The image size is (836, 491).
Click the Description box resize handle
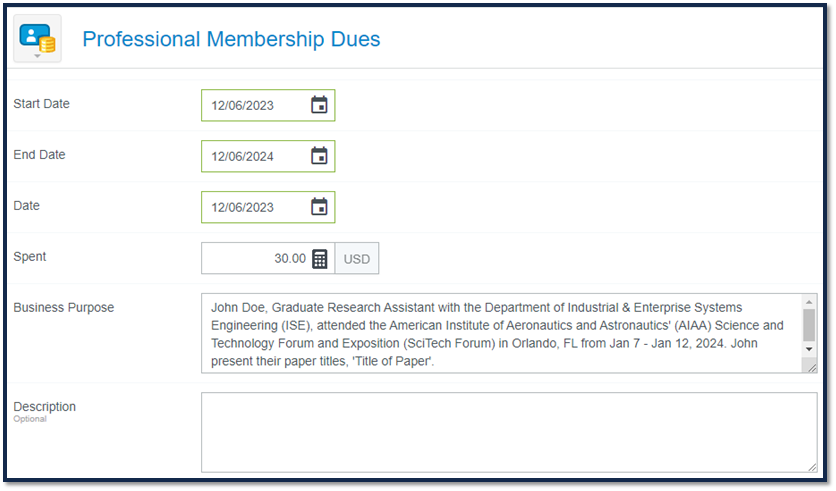click(x=812, y=467)
